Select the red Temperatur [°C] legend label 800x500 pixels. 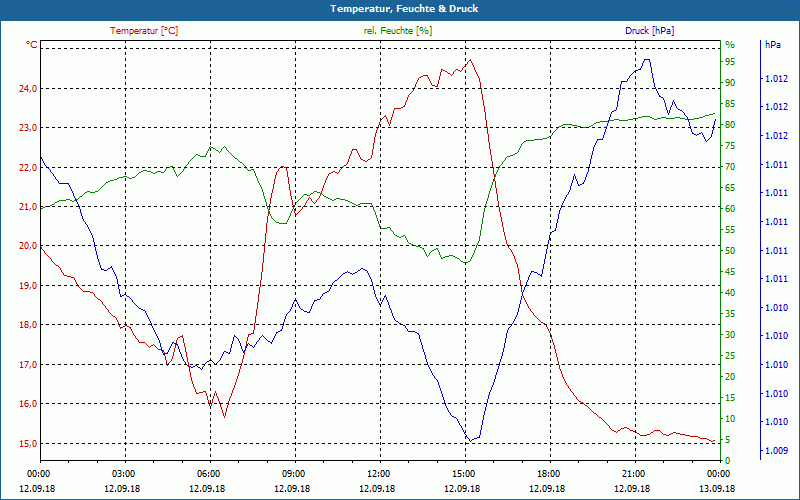coord(144,31)
